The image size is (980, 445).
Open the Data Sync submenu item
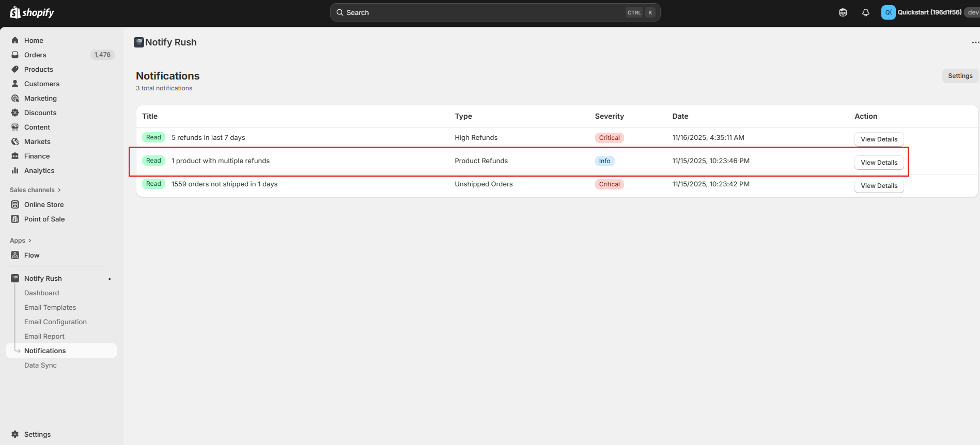pyautogui.click(x=40, y=365)
